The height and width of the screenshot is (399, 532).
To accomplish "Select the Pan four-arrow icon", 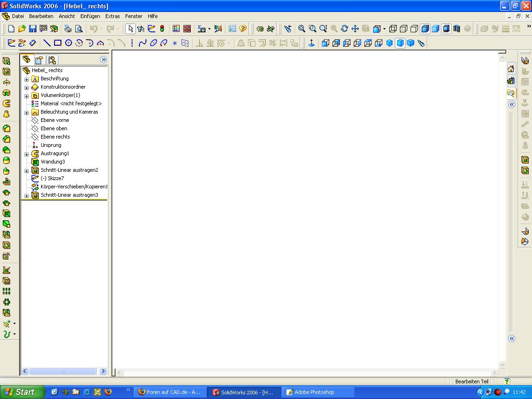I will click(x=355, y=29).
